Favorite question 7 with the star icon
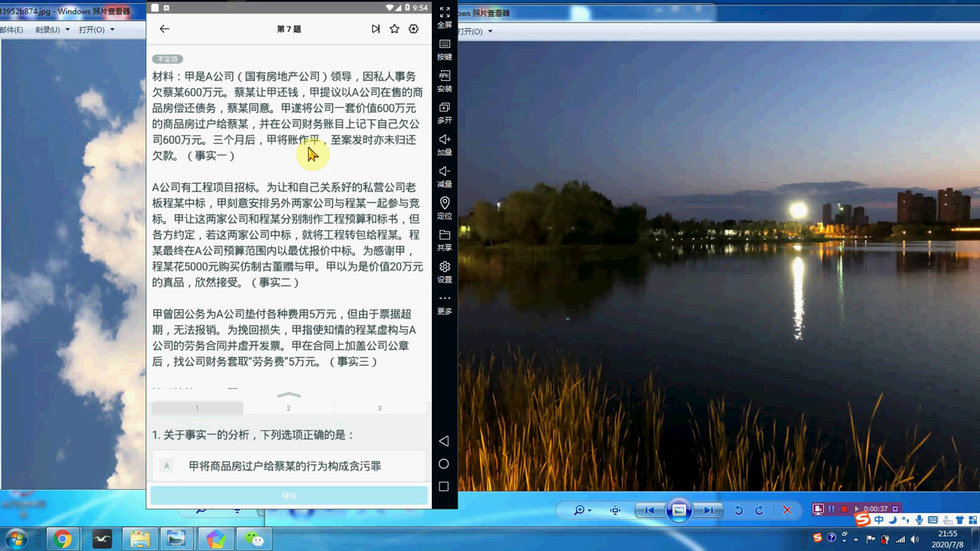 pyautogui.click(x=394, y=29)
